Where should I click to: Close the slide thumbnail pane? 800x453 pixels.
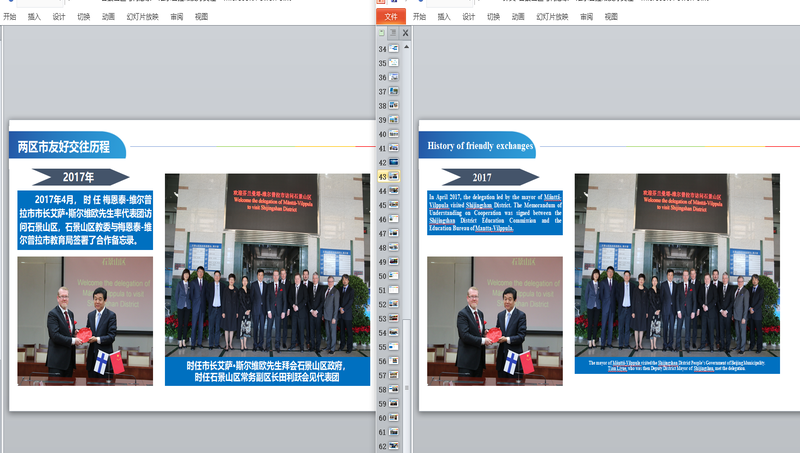pyautogui.click(x=405, y=33)
